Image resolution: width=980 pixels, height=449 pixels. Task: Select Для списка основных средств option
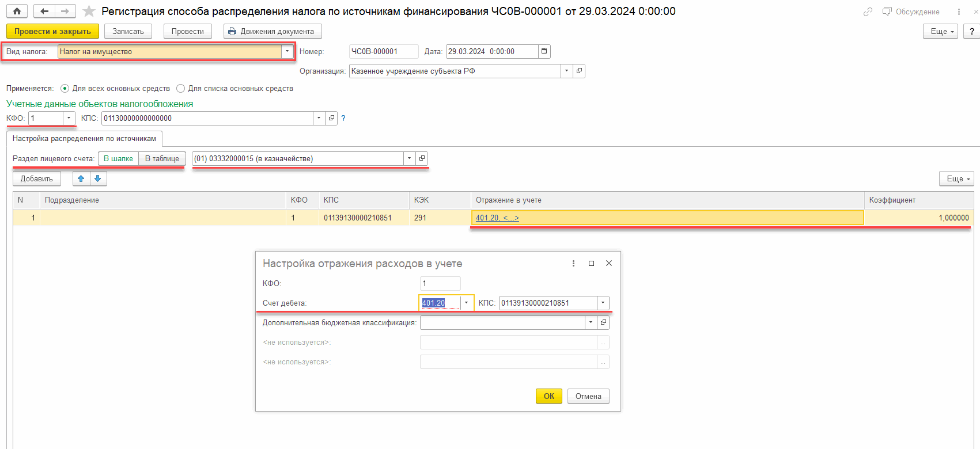(x=235, y=88)
